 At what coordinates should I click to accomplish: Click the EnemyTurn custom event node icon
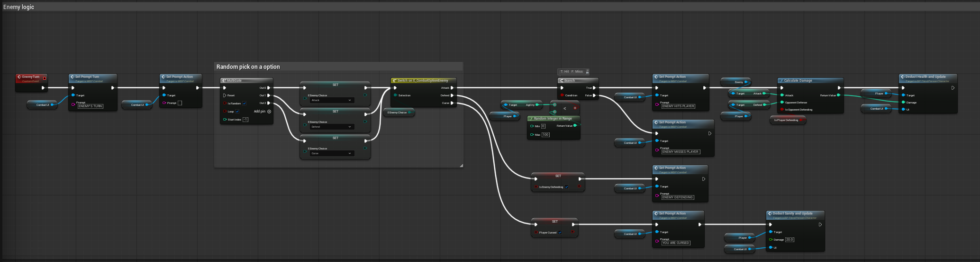[x=19, y=77]
